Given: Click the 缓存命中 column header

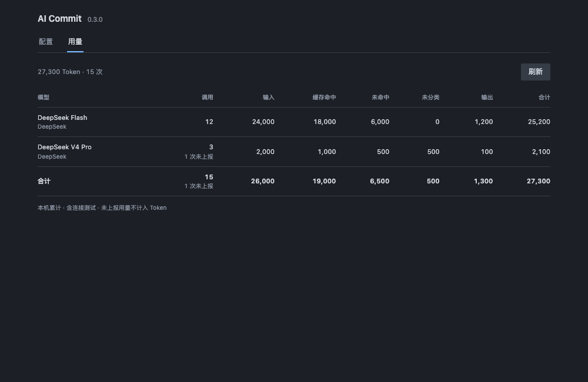Looking at the screenshot, I should [x=324, y=97].
